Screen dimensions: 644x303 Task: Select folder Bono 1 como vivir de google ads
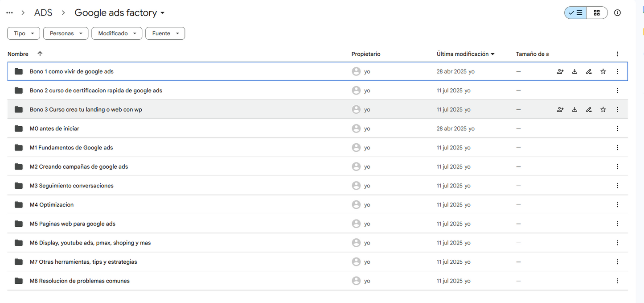[x=72, y=71]
